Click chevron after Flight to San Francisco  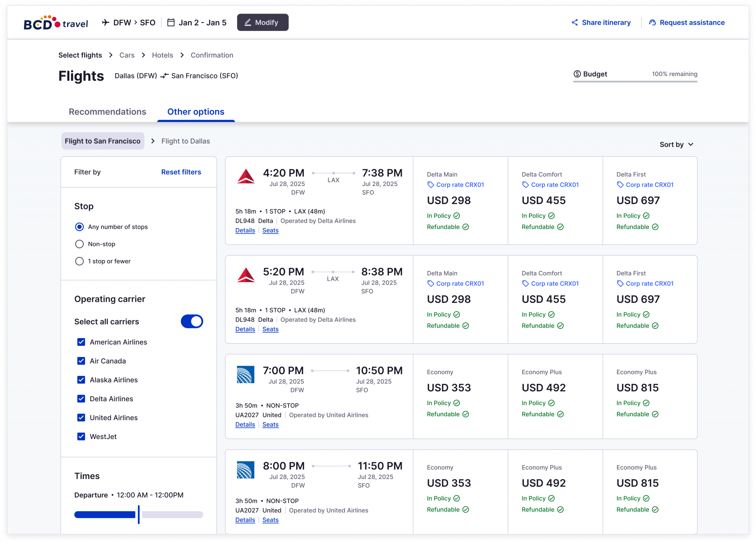[153, 141]
